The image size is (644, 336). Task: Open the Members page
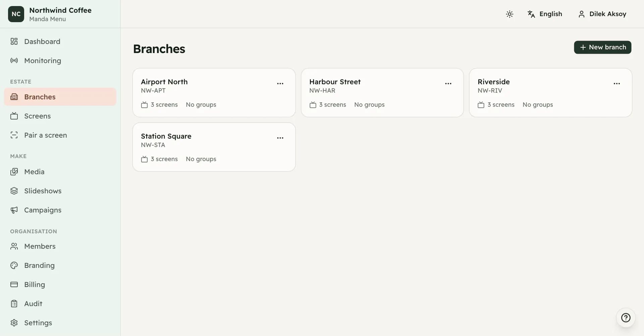point(60,246)
